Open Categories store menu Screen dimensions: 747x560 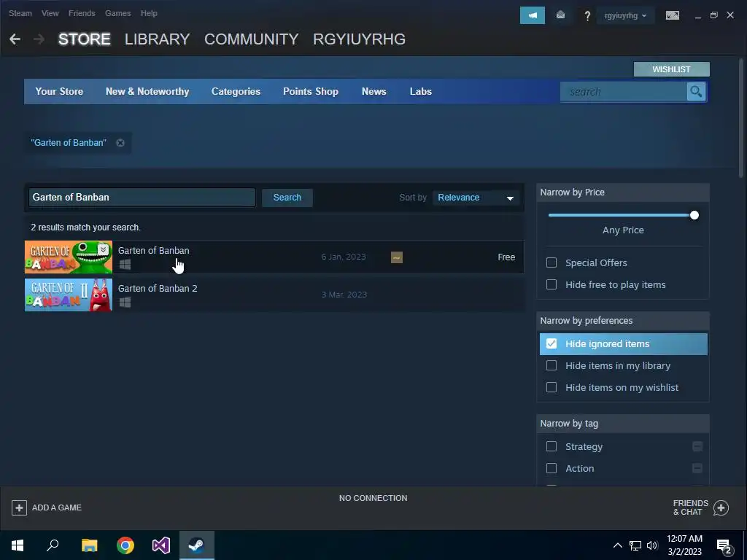(236, 91)
